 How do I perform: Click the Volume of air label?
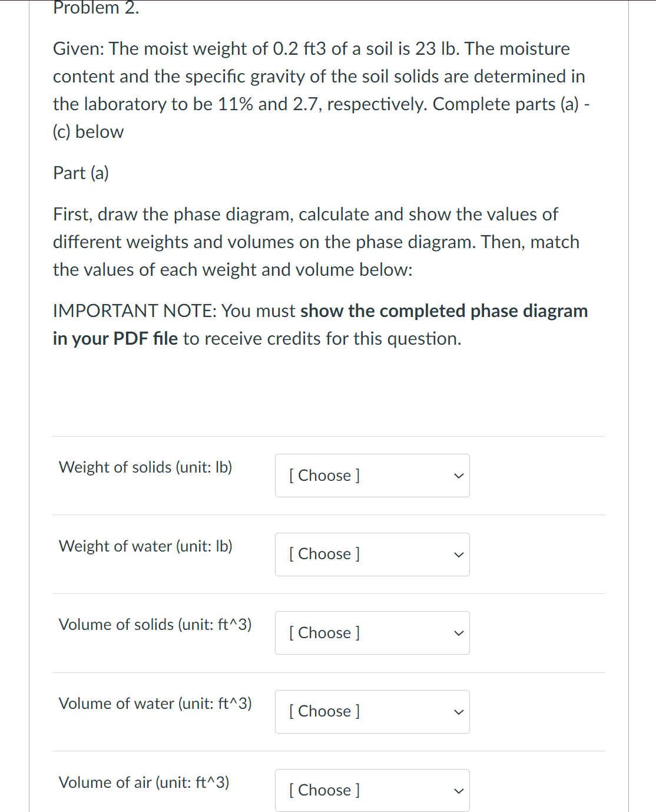click(144, 783)
